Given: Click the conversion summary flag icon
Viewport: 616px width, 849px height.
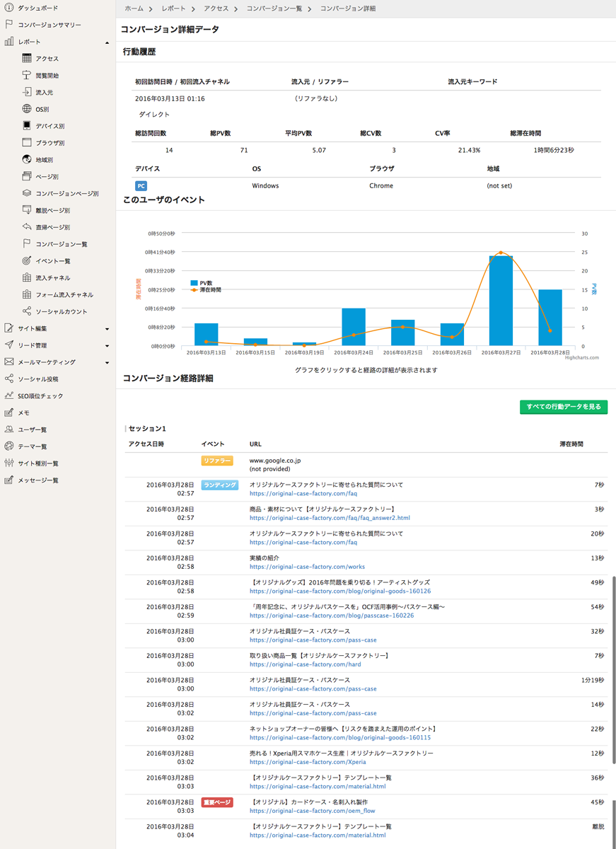Looking at the screenshot, I should point(9,25).
